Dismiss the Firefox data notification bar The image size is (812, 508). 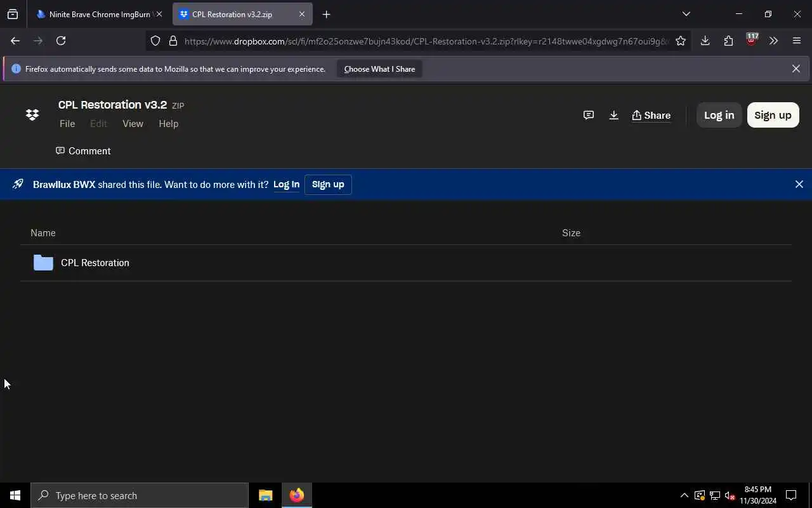796,69
